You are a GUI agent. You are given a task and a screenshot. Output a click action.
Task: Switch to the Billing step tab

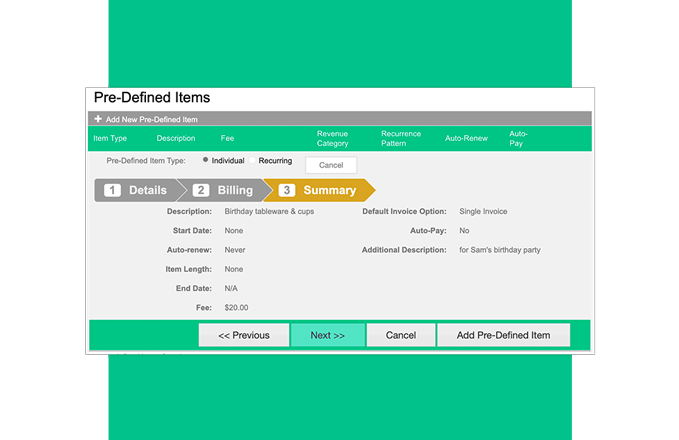(x=224, y=190)
